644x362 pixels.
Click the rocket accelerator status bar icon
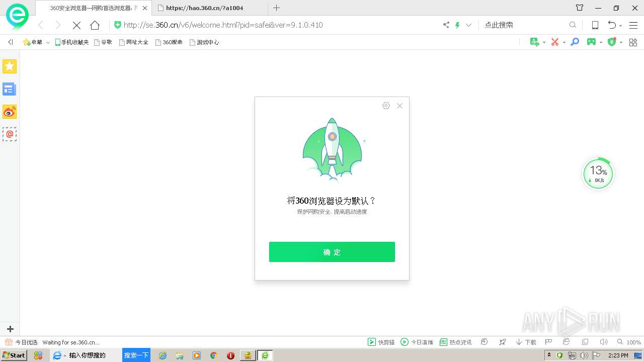pyautogui.click(x=502, y=342)
